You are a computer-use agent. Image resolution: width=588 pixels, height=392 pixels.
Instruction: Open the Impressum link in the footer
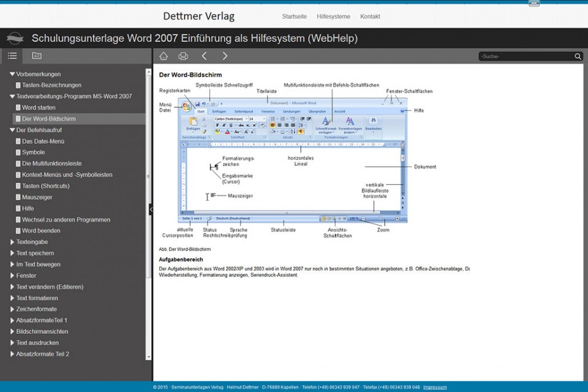pyautogui.click(x=435, y=387)
